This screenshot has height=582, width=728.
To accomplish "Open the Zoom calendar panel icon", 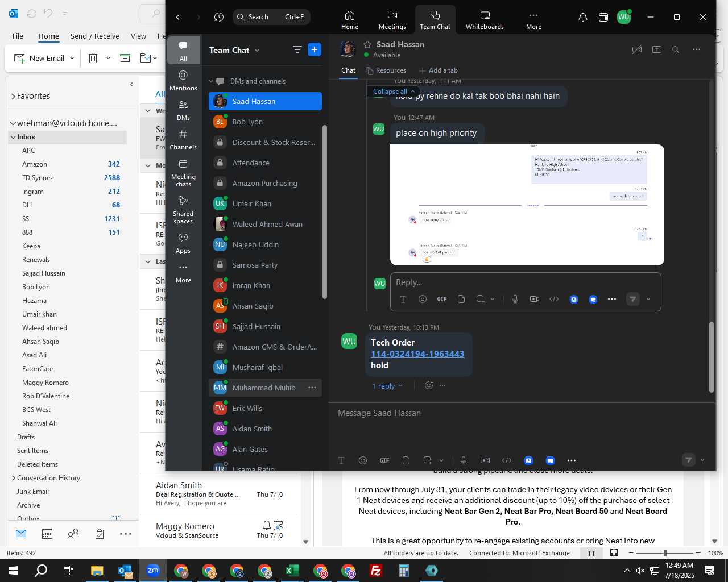I will [603, 17].
